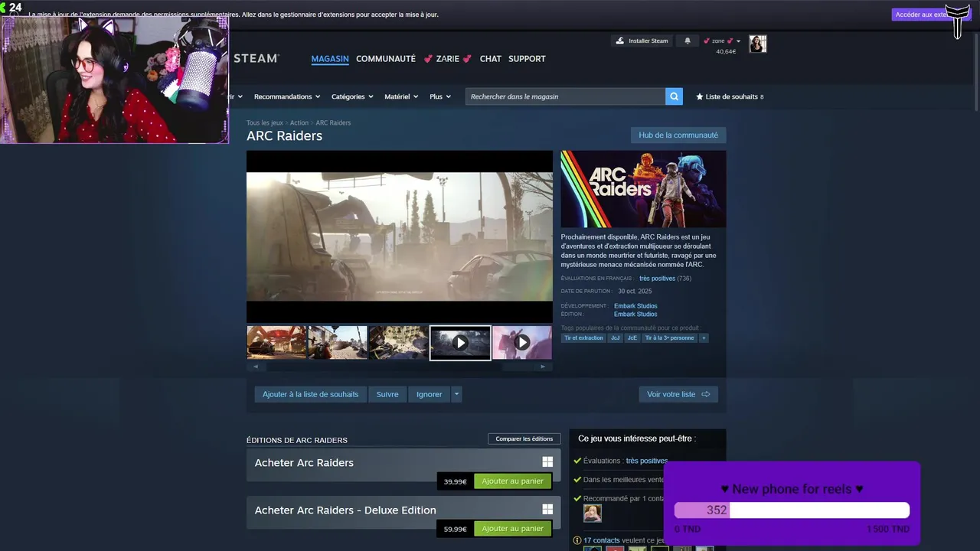
Task: Expand the Matériel menu
Action: (x=401, y=96)
